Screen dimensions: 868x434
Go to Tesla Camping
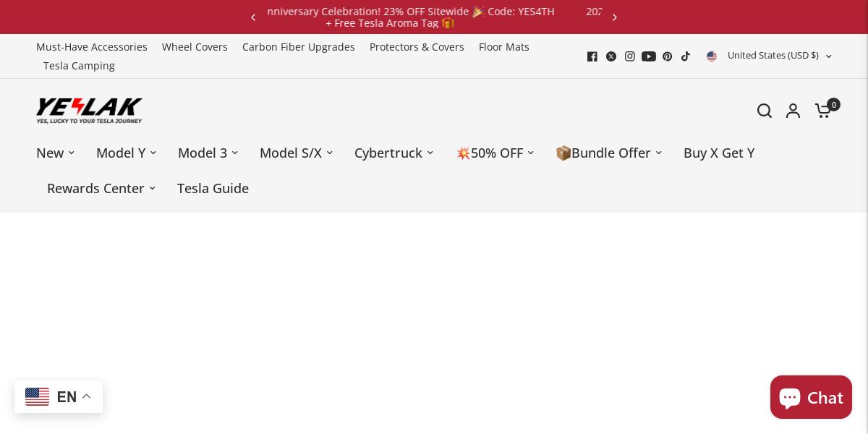coord(79,66)
